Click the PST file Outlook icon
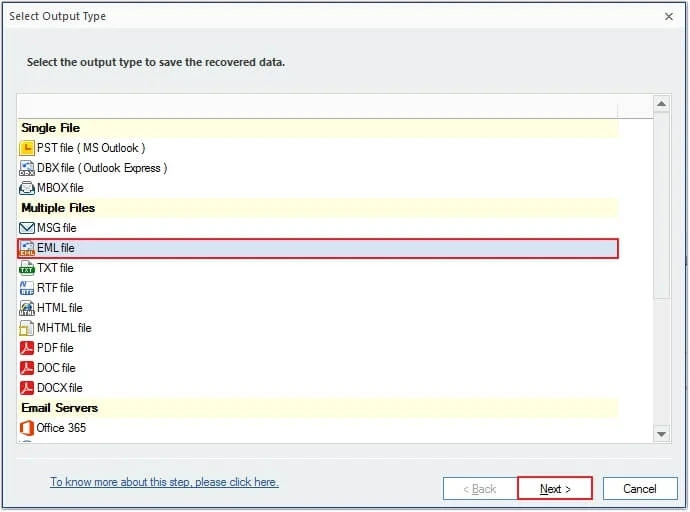The width and height of the screenshot is (690, 512). (x=27, y=148)
